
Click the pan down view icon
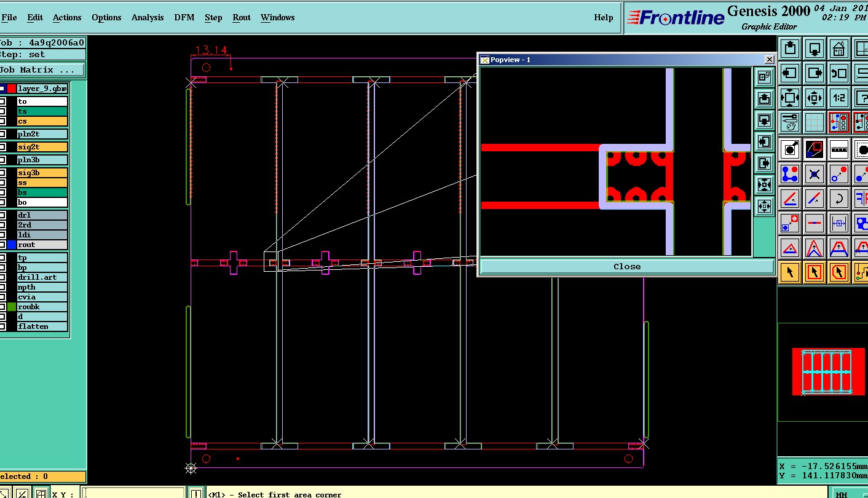coord(815,48)
